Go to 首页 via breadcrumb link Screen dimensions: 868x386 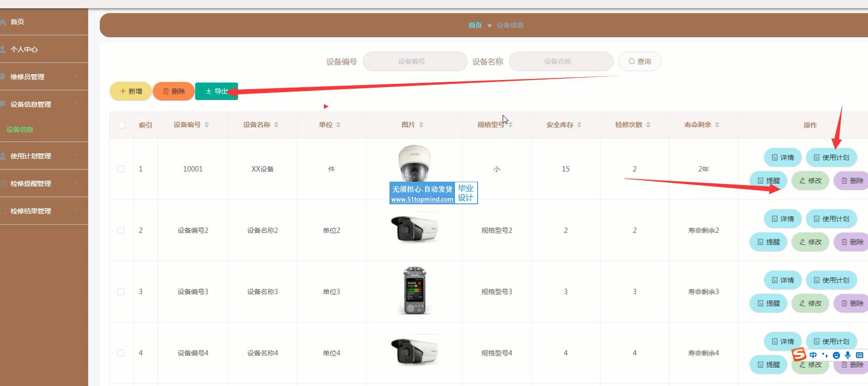[x=475, y=25]
